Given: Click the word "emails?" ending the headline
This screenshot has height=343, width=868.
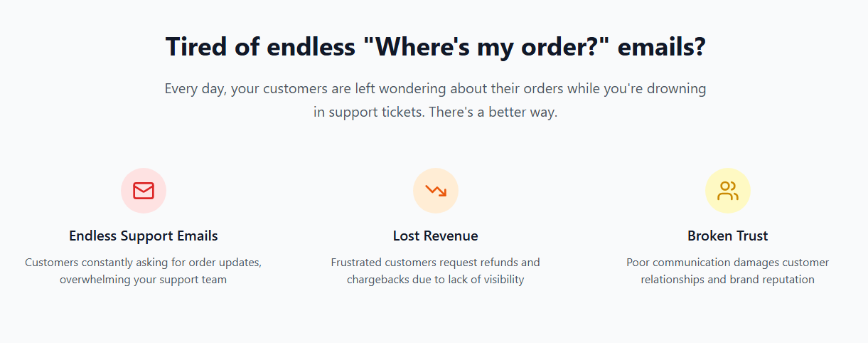Looking at the screenshot, I should (x=661, y=48).
